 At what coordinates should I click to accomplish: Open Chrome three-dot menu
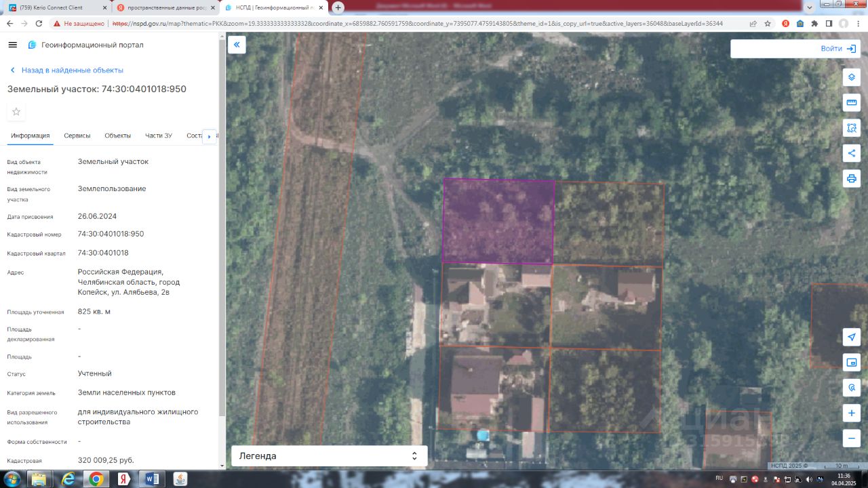pos(858,23)
